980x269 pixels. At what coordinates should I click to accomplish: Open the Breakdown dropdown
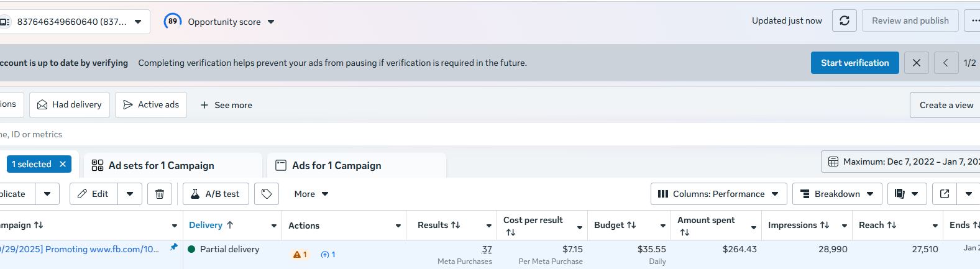pyautogui.click(x=837, y=194)
